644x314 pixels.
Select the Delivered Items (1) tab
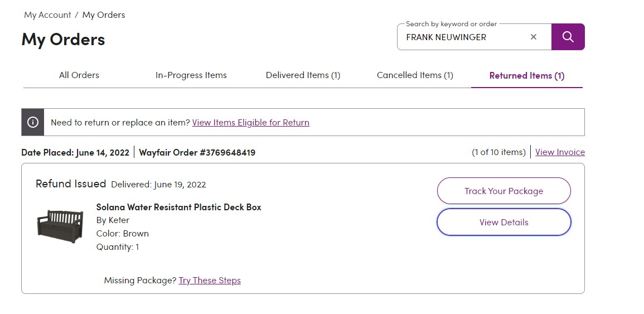click(x=303, y=75)
